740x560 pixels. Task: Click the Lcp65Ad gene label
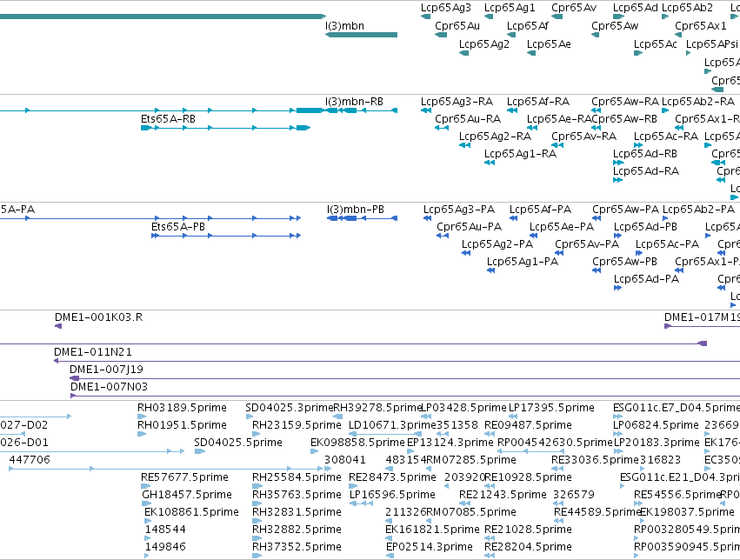(636, 8)
